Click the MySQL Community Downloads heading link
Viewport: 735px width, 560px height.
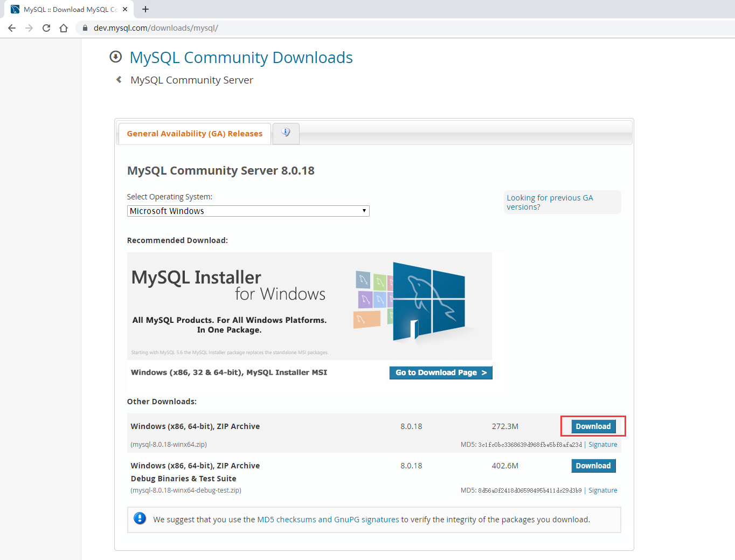(241, 57)
